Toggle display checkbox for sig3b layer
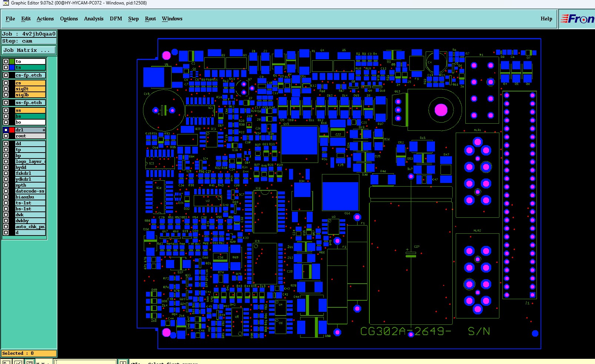Viewport: 595px width, 364px height. click(6, 95)
